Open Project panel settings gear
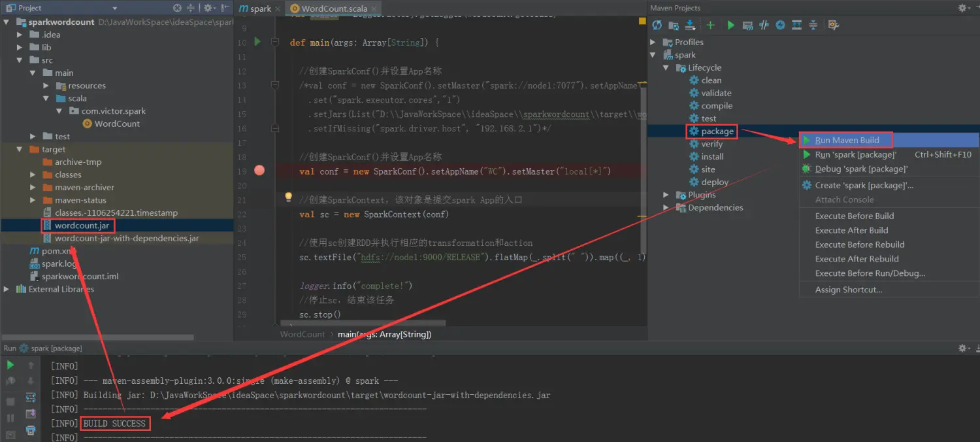 point(209,8)
